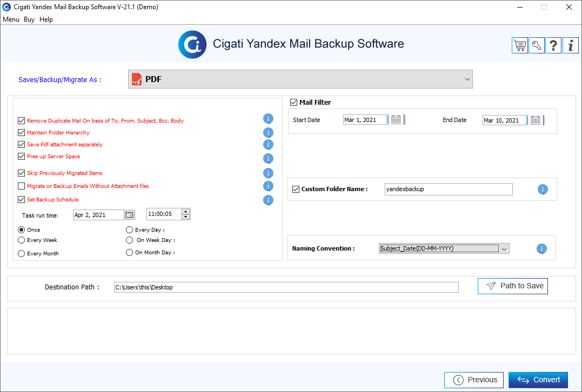This screenshot has height=392, width=582.
Task: Select the Every Week radio button
Action: (x=22, y=240)
